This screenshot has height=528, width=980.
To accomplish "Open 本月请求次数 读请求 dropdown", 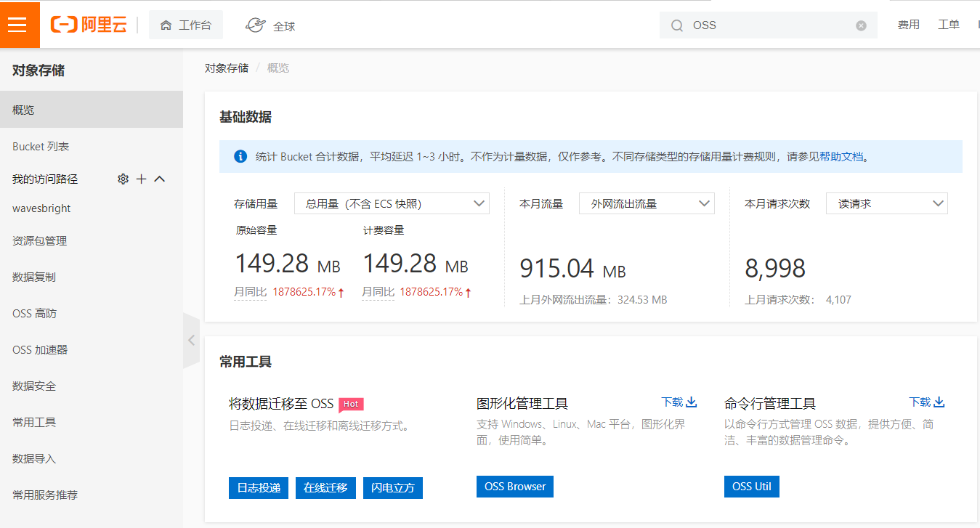I will click(886, 203).
